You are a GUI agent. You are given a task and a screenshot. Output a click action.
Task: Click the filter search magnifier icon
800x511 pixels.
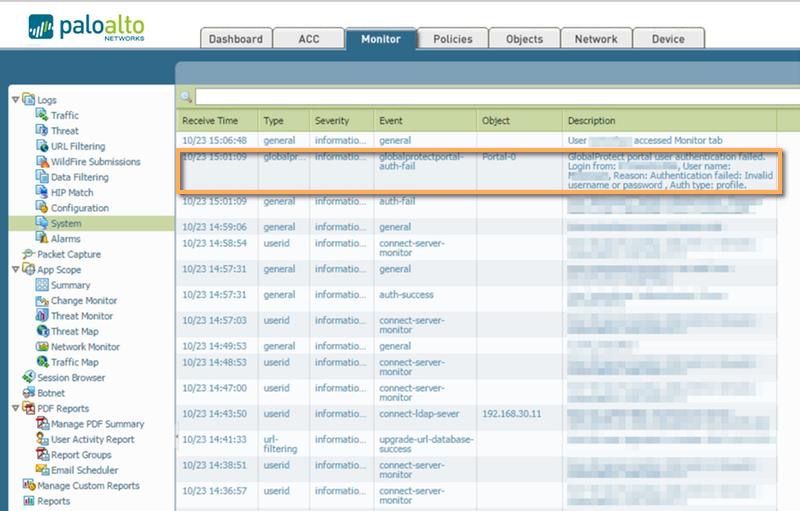pos(186,96)
